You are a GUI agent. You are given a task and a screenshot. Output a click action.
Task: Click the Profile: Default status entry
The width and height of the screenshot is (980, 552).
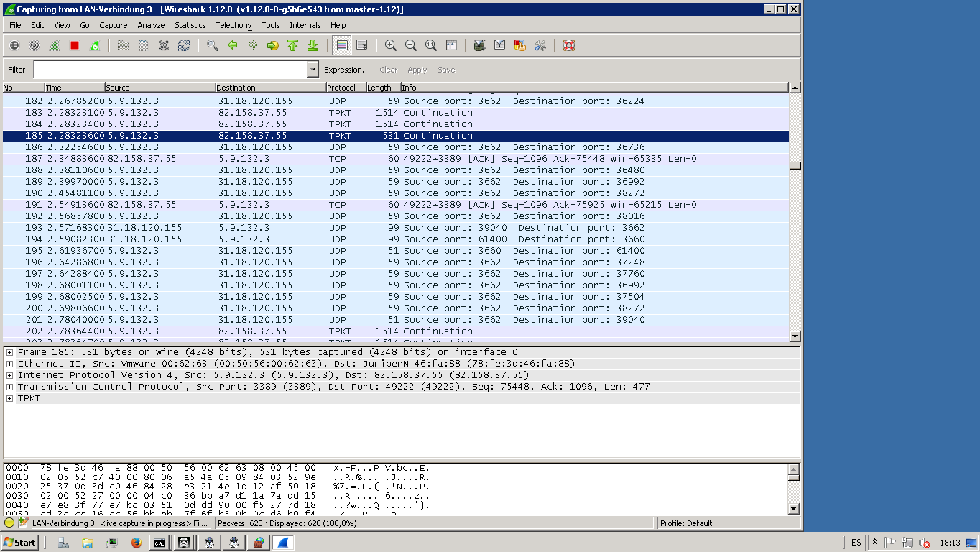point(686,523)
